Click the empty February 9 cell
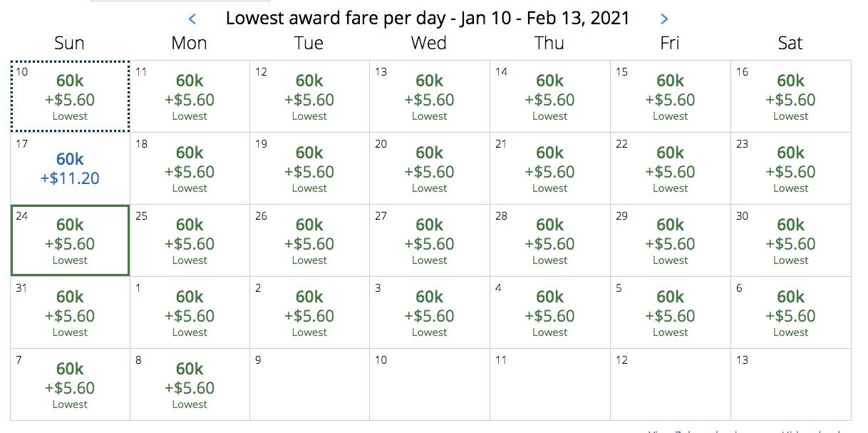The width and height of the screenshot is (868, 433). [x=309, y=384]
